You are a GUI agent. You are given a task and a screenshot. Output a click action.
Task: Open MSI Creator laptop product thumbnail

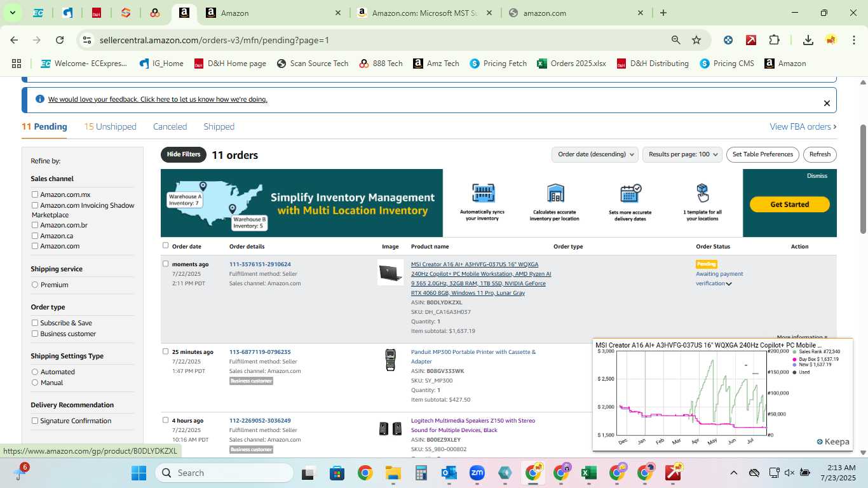(x=390, y=272)
